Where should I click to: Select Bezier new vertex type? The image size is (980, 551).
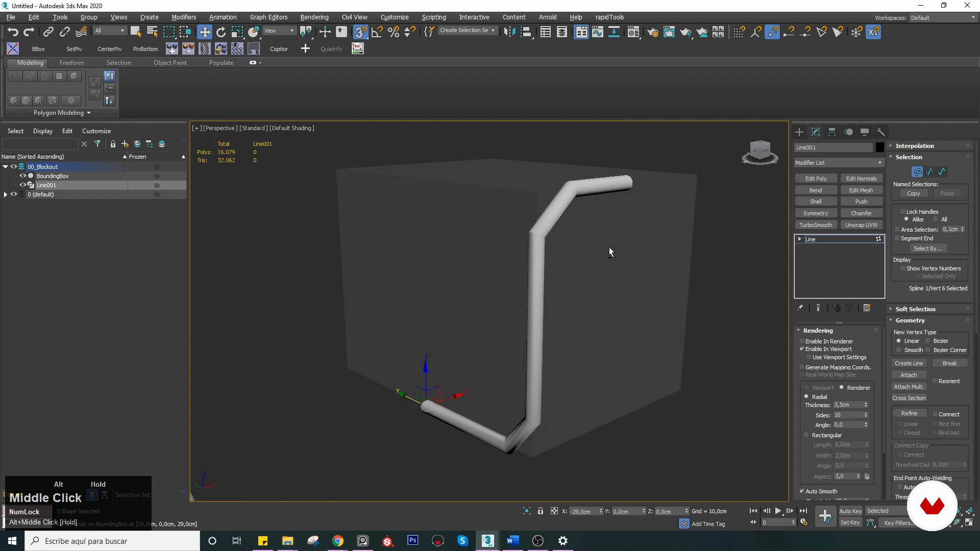click(928, 341)
